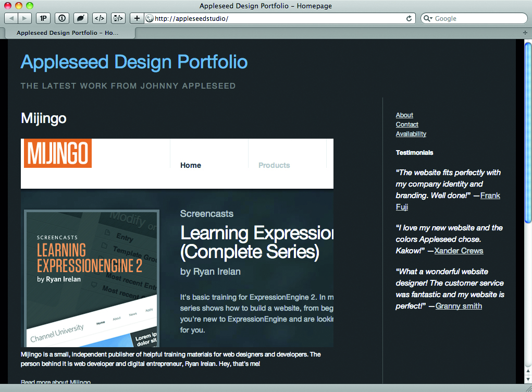Open the About link in the sidebar
The height and width of the screenshot is (392, 532).
point(404,115)
